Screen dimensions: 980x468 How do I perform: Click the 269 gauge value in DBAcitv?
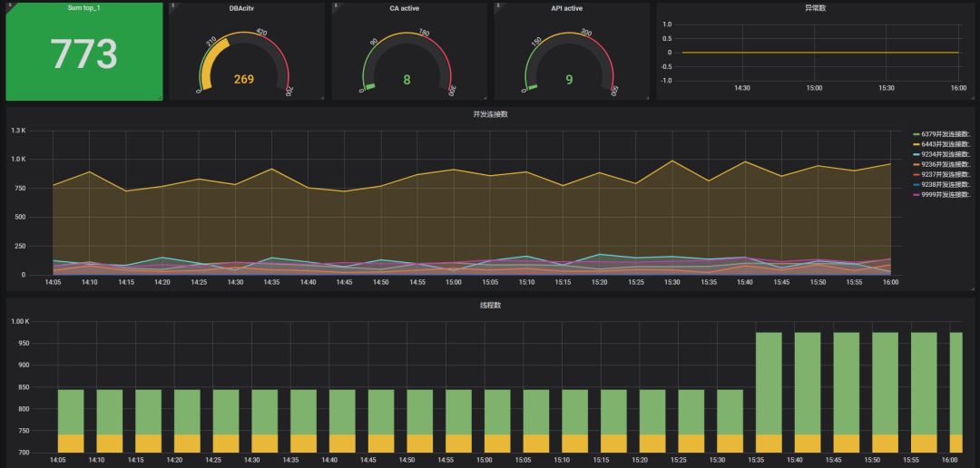tap(244, 79)
